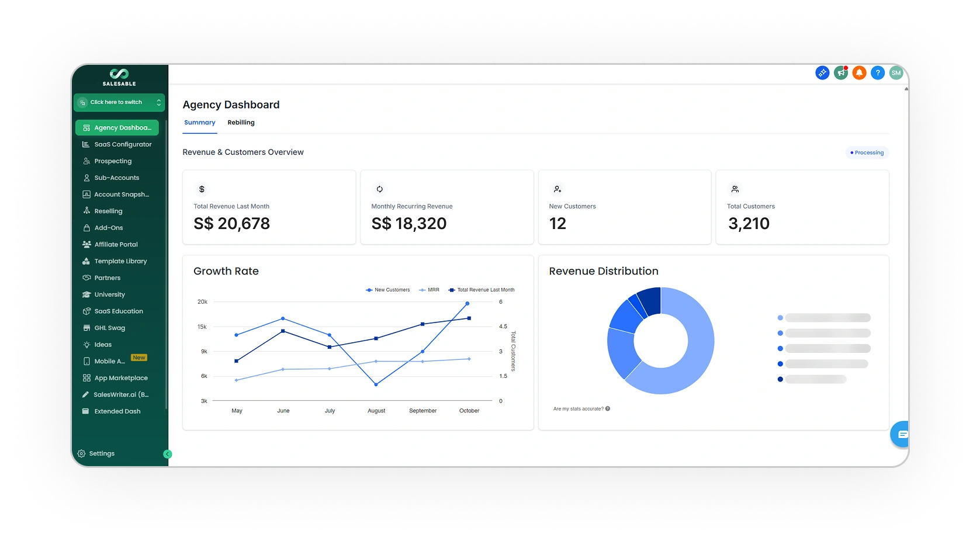The width and height of the screenshot is (980, 545).
Task: Click the October data point on New Customers line
Action: [x=467, y=304]
